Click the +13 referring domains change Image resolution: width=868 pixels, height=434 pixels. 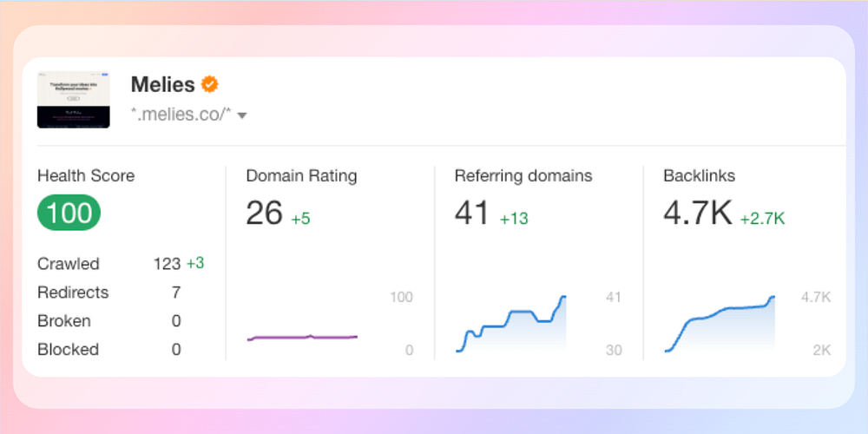[514, 219]
